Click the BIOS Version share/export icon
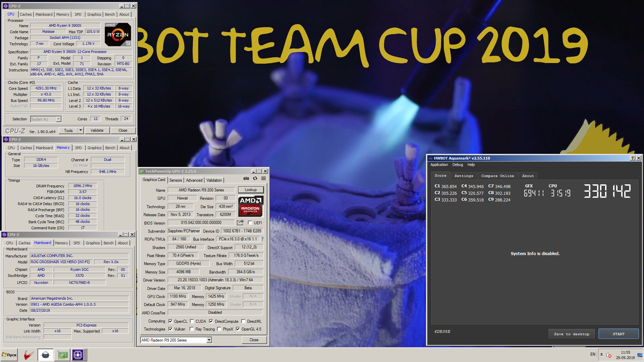This screenshot has height=362, width=644. click(x=240, y=223)
